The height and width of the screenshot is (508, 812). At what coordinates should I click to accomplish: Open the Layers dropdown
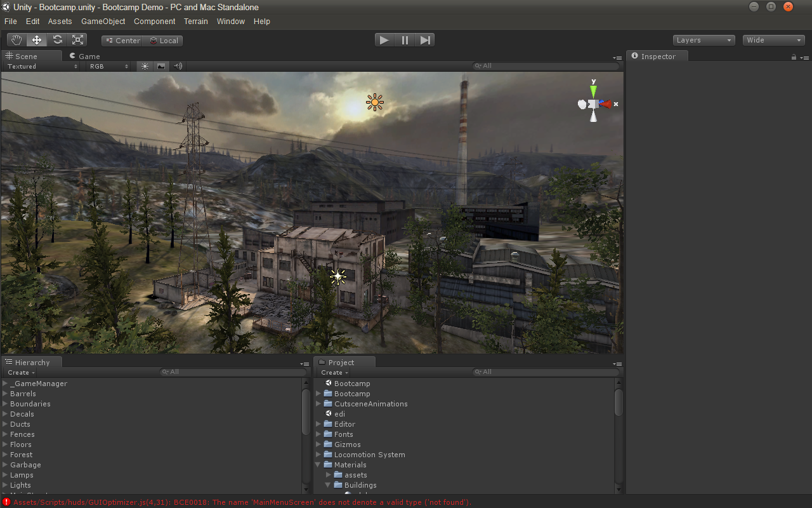(704, 40)
